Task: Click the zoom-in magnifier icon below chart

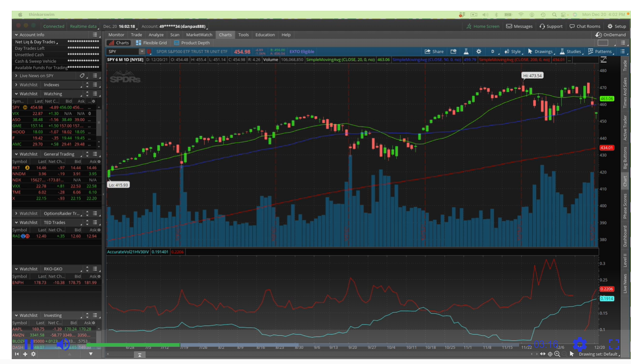Action: point(557,354)
